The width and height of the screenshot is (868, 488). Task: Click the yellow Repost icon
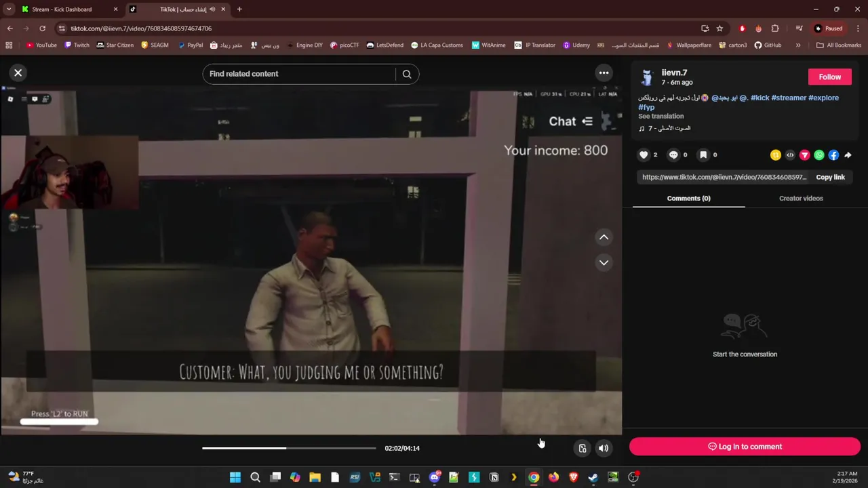click(776, 155)
